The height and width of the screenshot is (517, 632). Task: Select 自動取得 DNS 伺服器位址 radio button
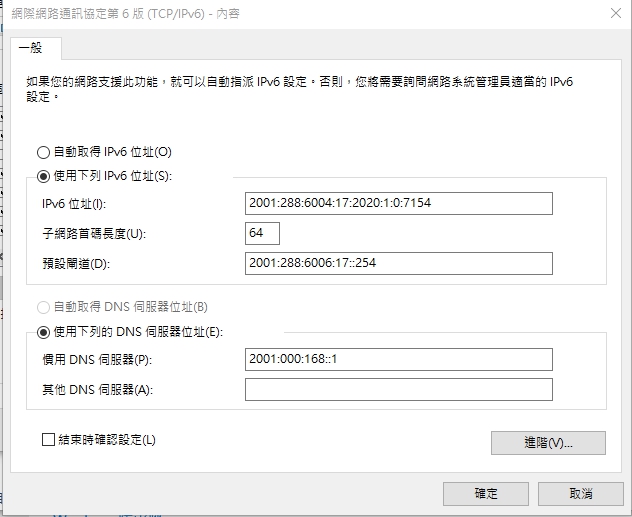coord(43,307)
